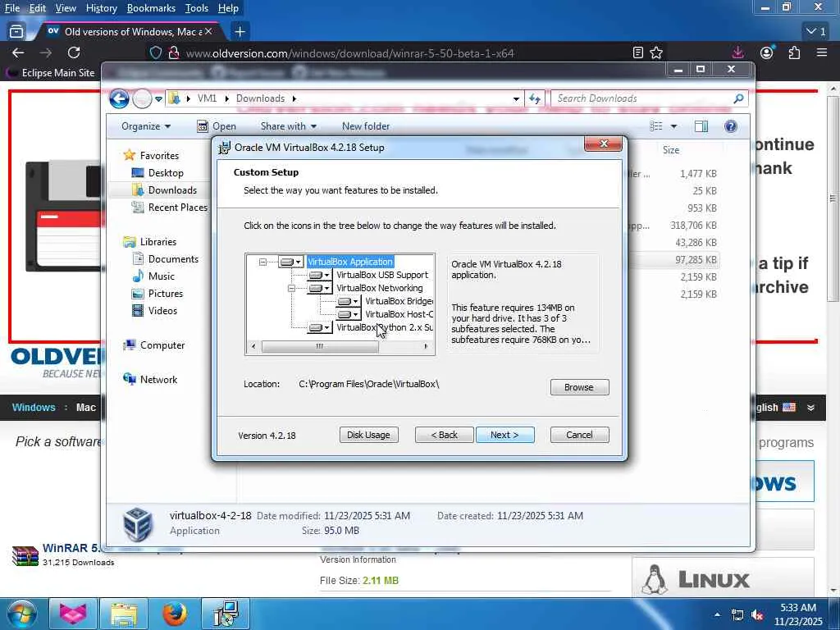Click the Disk Usage button

pyautogui.click(x=368, y=435)
